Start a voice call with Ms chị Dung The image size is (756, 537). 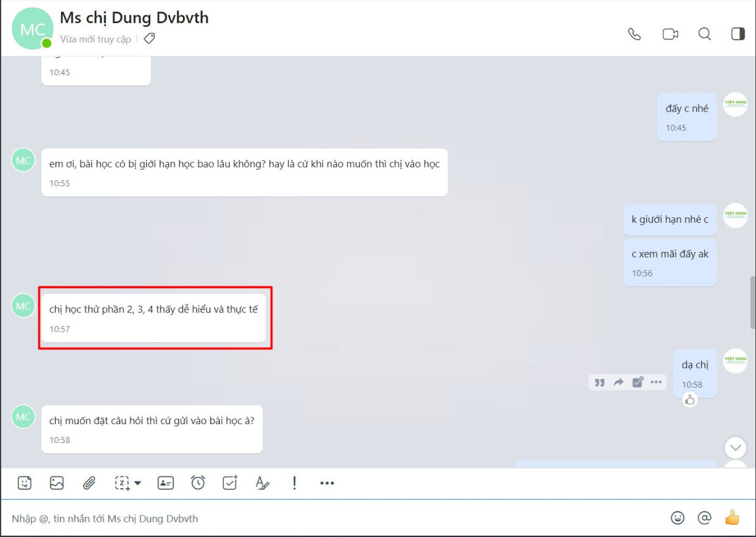(x=635, y=34)
